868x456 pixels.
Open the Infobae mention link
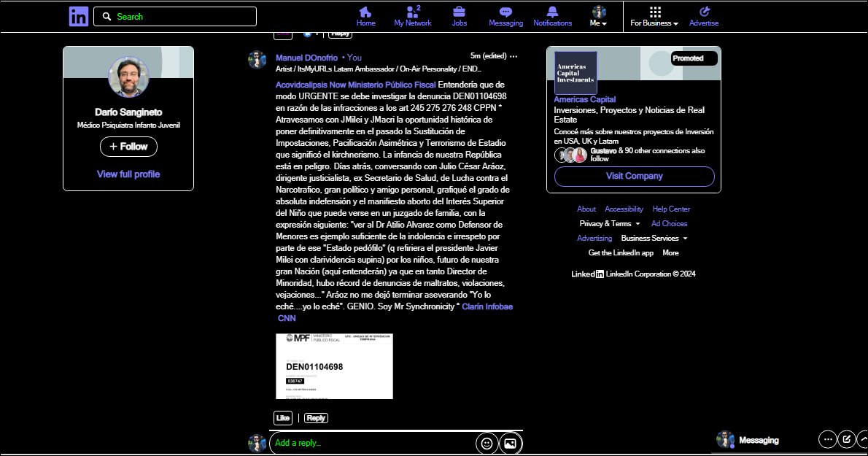pyautogui.click(x=499, y=306)
